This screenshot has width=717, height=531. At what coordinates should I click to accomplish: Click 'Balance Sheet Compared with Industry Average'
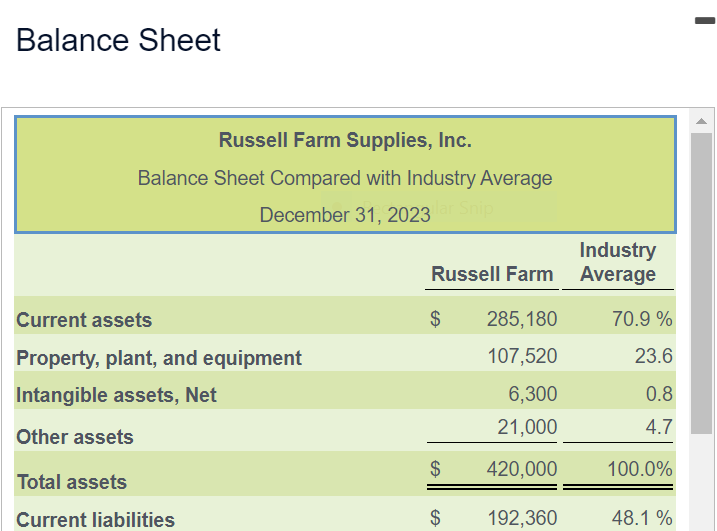pos(345,178)
